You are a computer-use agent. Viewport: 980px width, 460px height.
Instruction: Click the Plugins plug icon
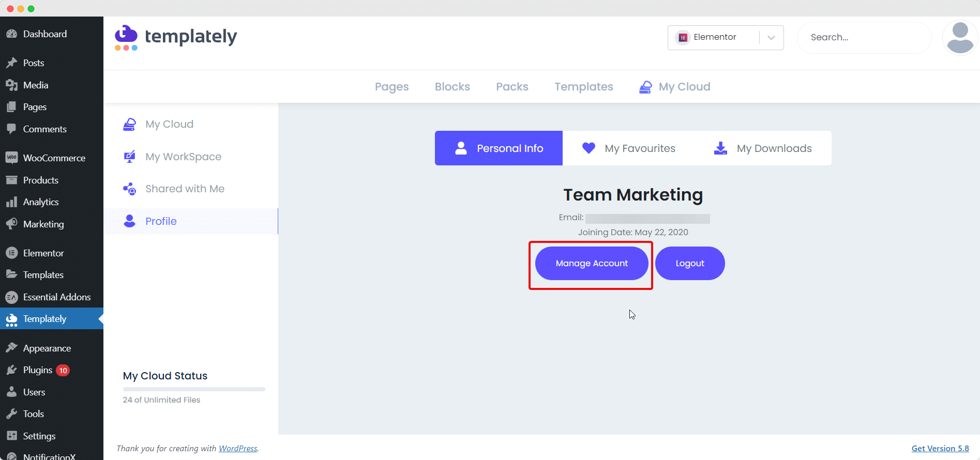tap(11, 370)
